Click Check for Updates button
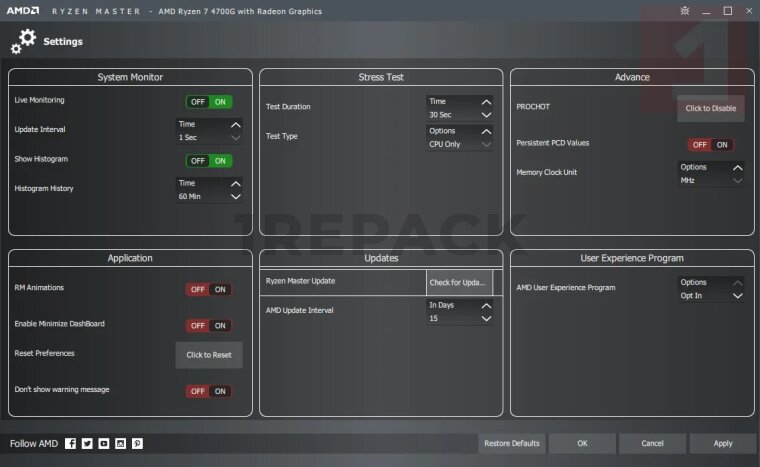The width and height of the screenshot is (760, 467). coord(459,283)
